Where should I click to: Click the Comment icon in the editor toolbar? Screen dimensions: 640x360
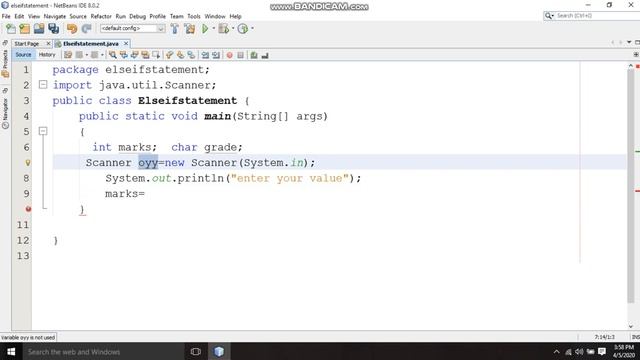click(254, 55)
